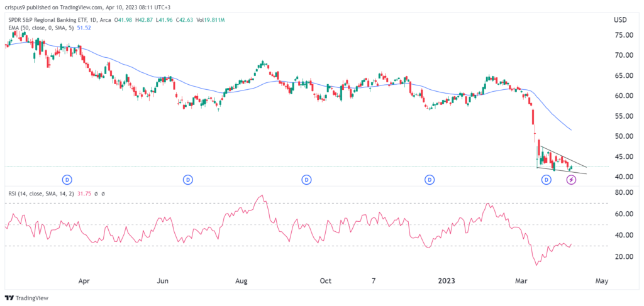This screenshot has width=644, height=306.
Task: Click the Apr label on time axis
Action: (84, 281)
